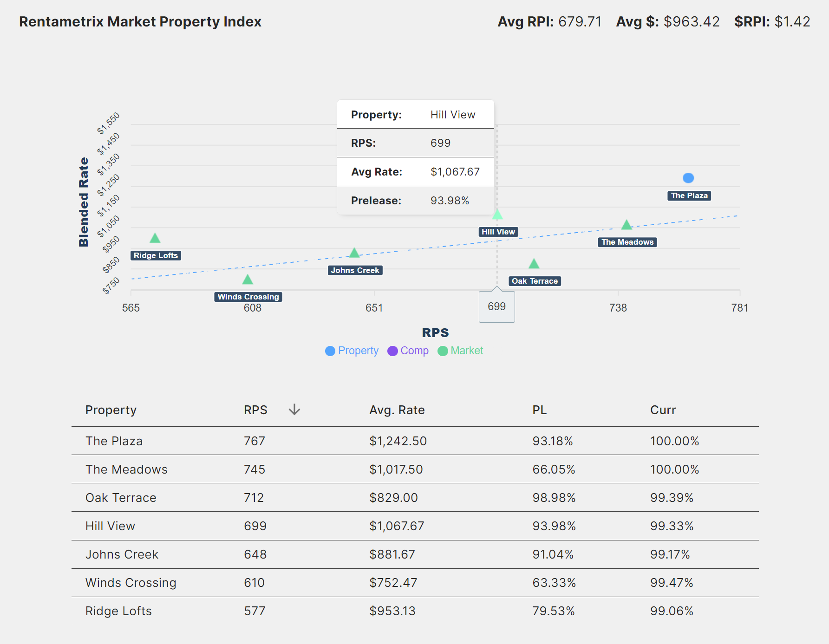Click Hill View triangle marker on chart
Screen dimensions: 829x644
point(497,215)
